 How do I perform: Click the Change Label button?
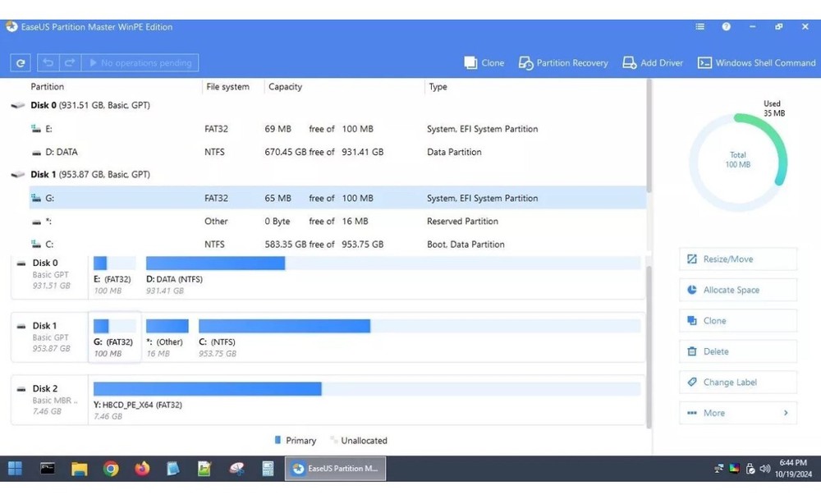click(737, 383)
